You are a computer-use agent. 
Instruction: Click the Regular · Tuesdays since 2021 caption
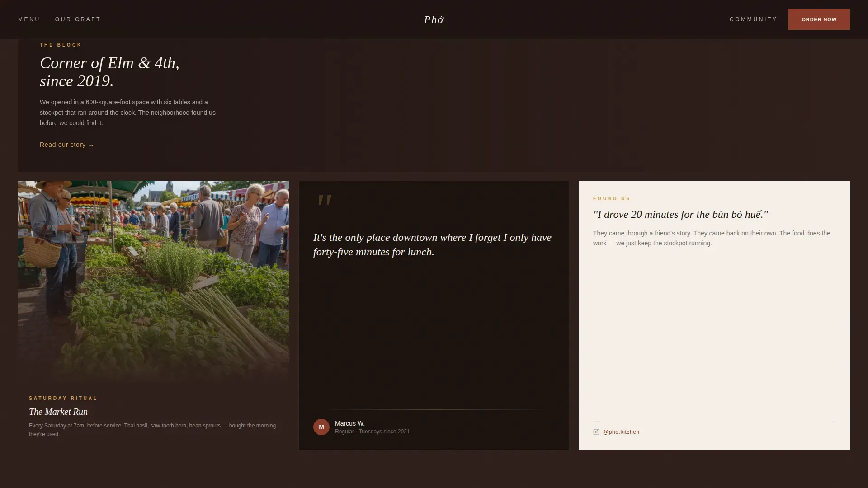pyautogui.click(x=372, y=432)
